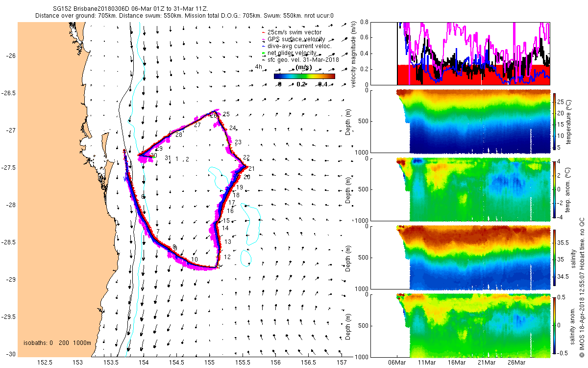Click the 'GPS surface velocity' legend entry
Screen dimensions: 588x368
click(296, 39)
